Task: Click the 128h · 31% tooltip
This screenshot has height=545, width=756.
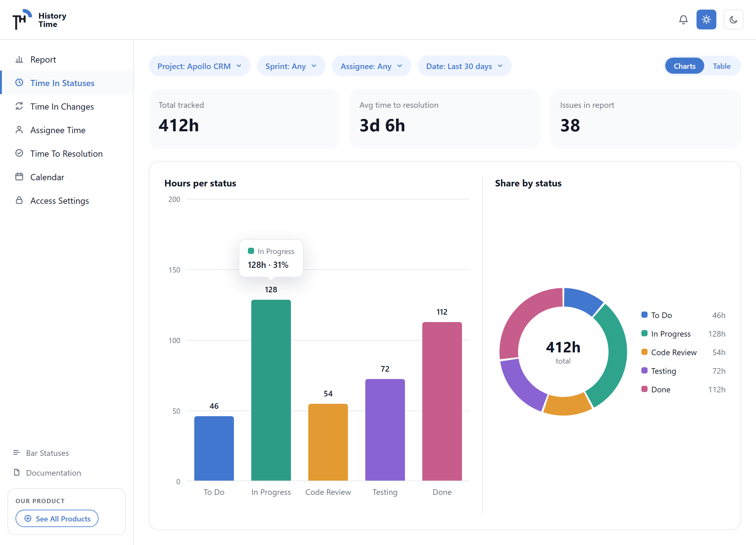Action: [271, 258]
